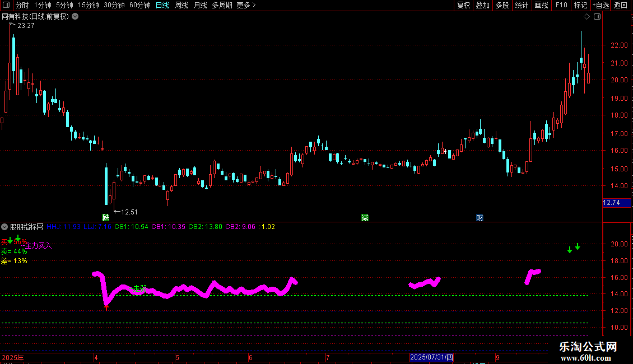
Task: Click the CB1: 10.35 indicator value
Action: pos(169,227)
